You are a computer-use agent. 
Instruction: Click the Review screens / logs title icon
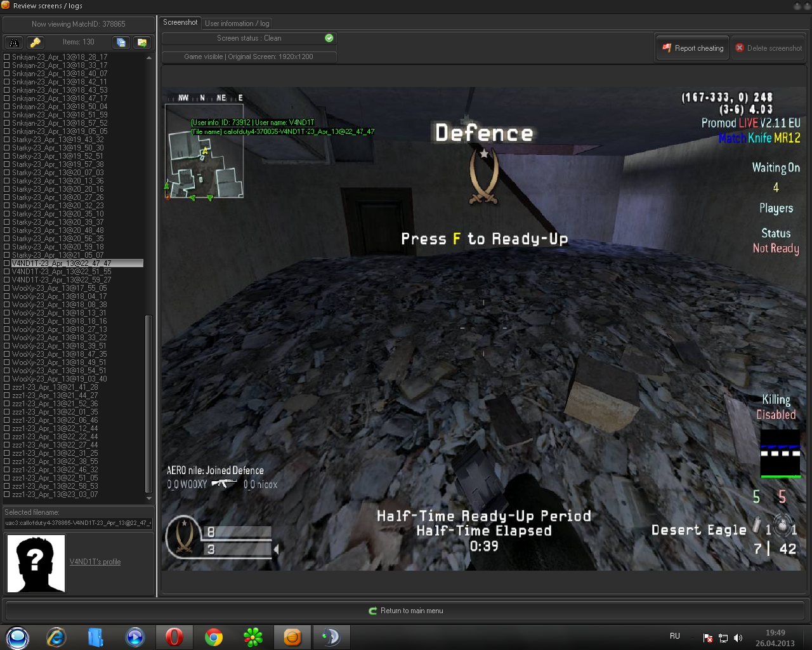pos(5,5)
